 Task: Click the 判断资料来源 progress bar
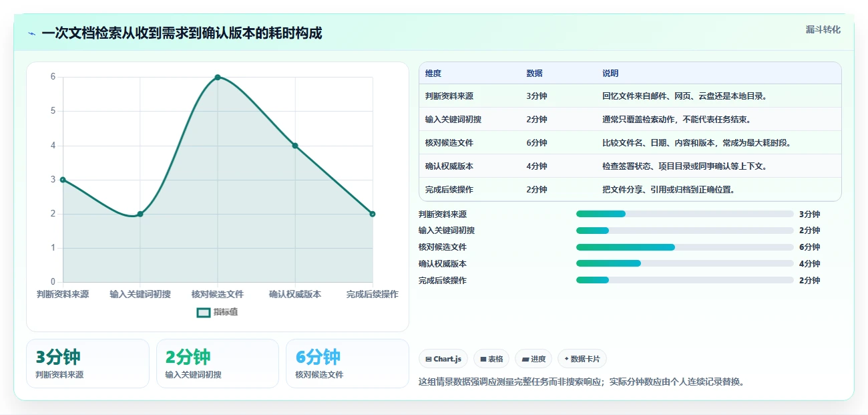pyautogui.click(x=684, y=214)
